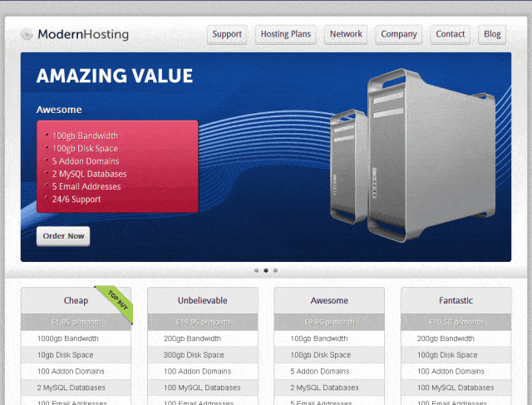Click '24/6 Support' in the red banner box
The height and width of the screenshot is (405, 532).
pyautogui.click(x=76, y=200)
